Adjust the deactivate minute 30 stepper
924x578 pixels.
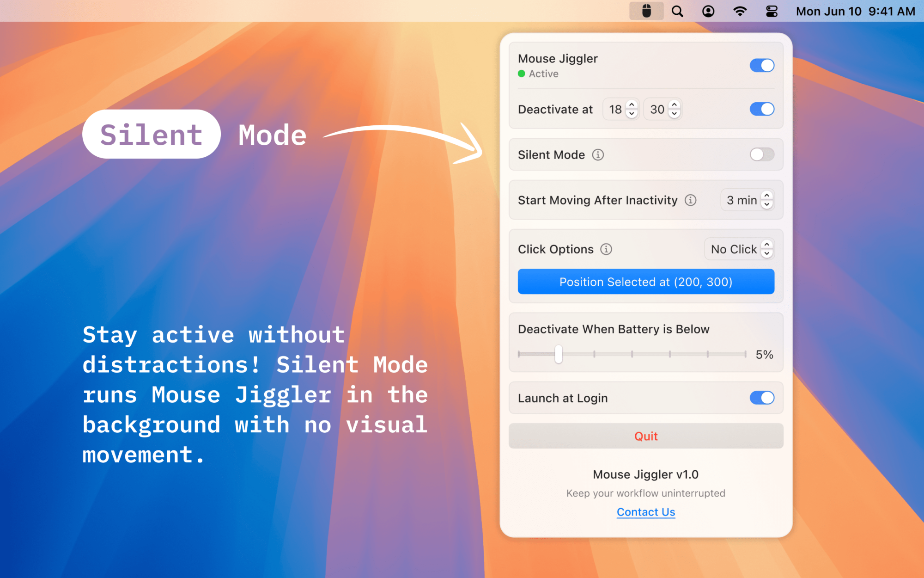675,110
